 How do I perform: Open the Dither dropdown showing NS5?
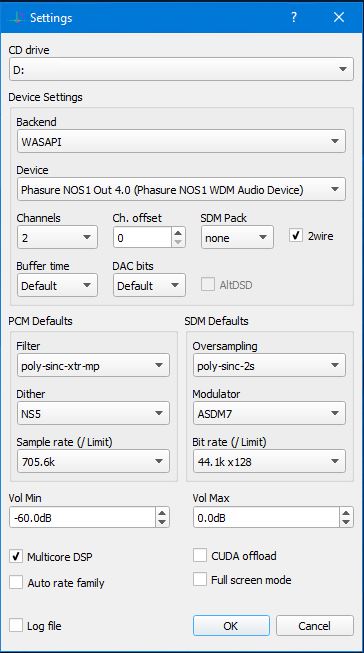point(93,413)
